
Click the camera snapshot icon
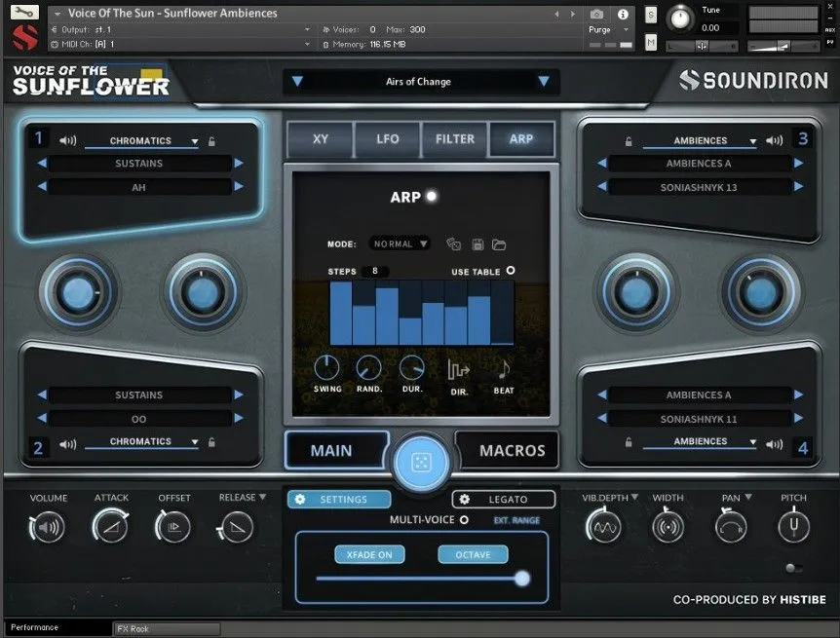(596, 14)
